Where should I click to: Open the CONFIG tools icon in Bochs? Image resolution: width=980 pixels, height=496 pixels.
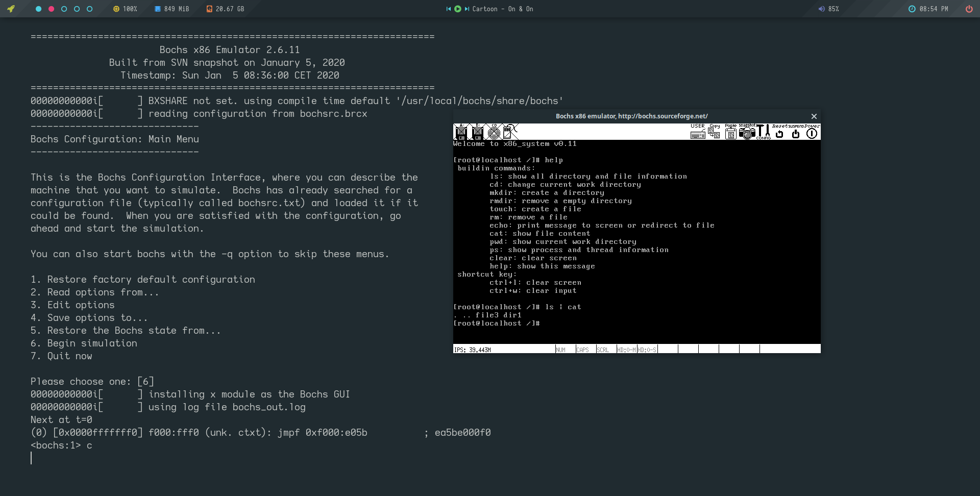763,132
